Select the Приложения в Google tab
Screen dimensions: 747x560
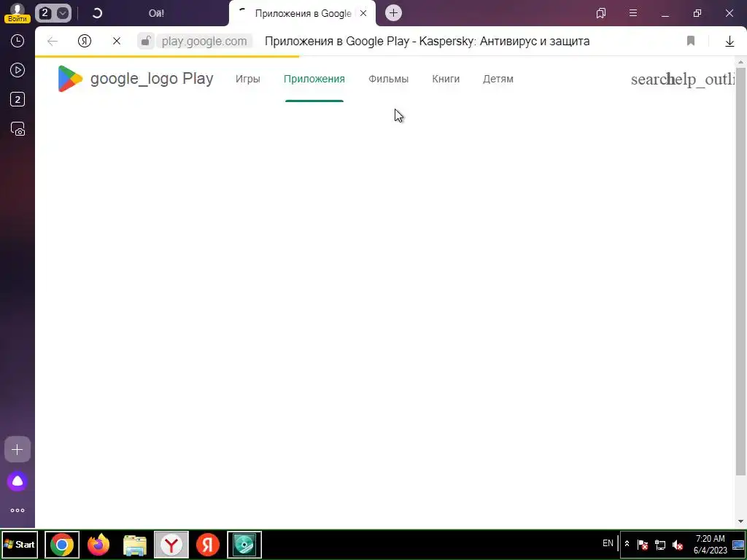[x=303, y=13]
